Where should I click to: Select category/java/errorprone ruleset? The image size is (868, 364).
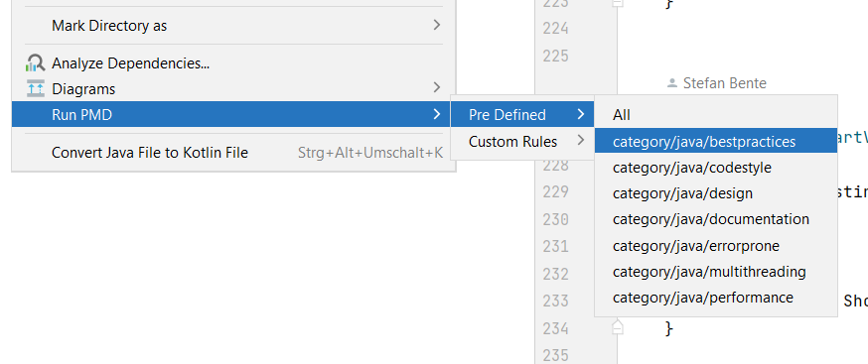click(716, 245)
